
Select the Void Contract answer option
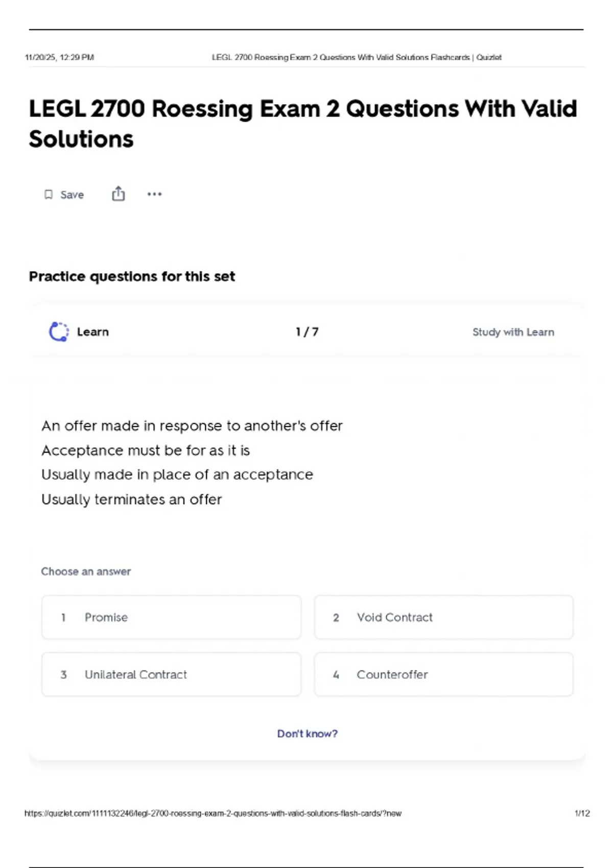(x=443, y=617)
